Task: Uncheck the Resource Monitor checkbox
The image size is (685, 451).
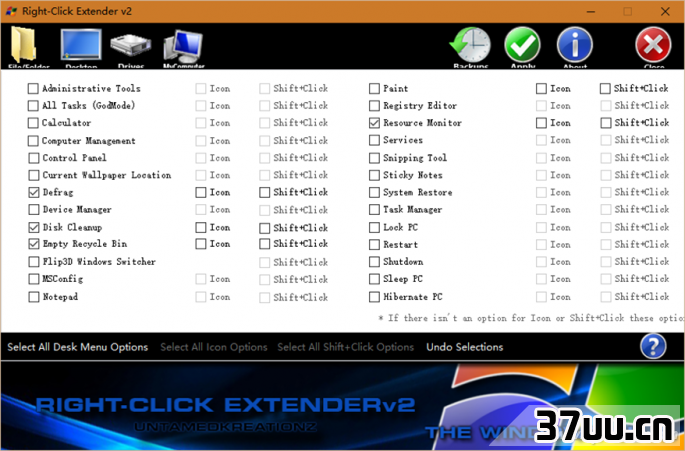Action: pos(374,123)
